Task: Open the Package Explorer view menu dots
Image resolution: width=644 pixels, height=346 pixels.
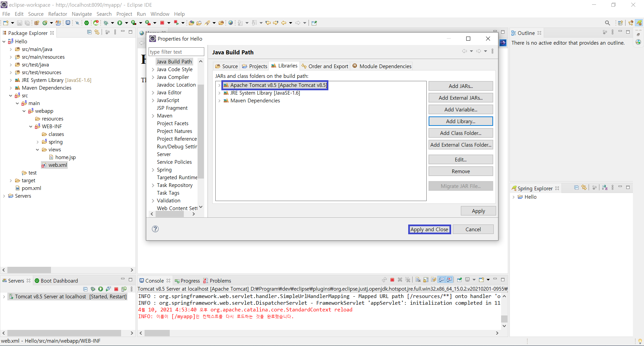Action: pos(115,32)
